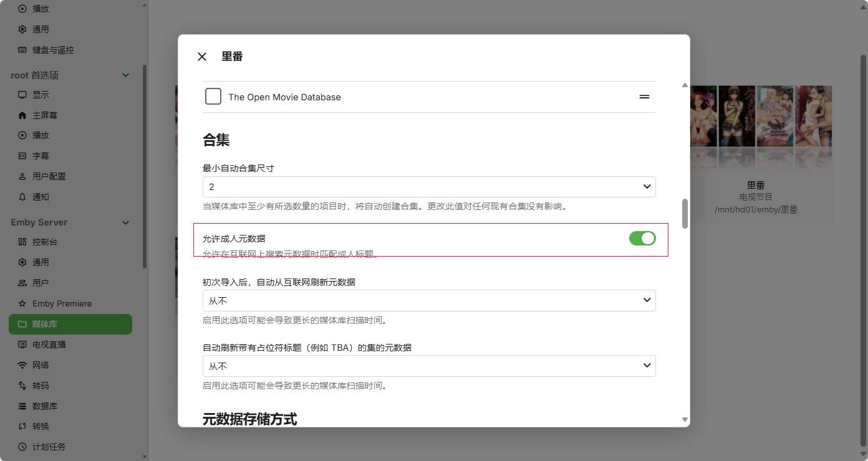
Task: Click the star icon for Emby Premiere
Action: 22,304
